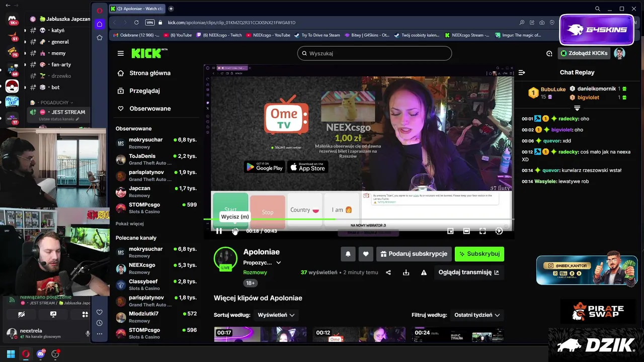
Task: Click Podaruj subskrypcje button
Action: point(414,254)
